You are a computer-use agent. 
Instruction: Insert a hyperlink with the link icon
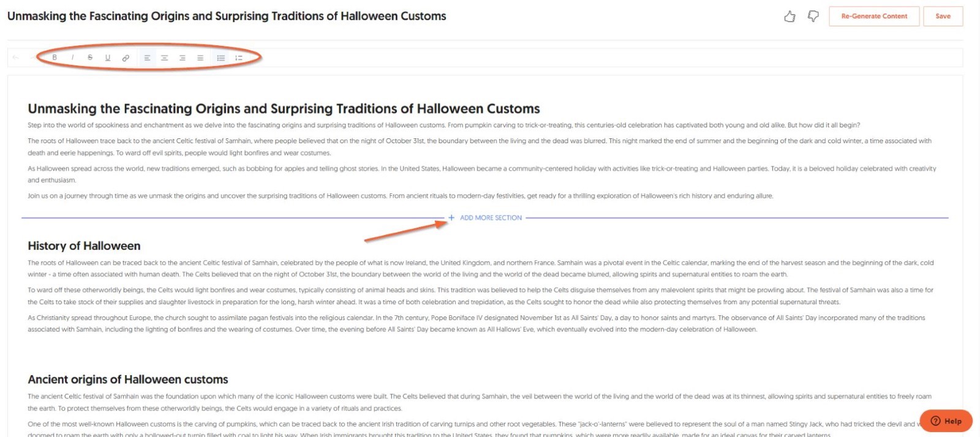(126, 58)
